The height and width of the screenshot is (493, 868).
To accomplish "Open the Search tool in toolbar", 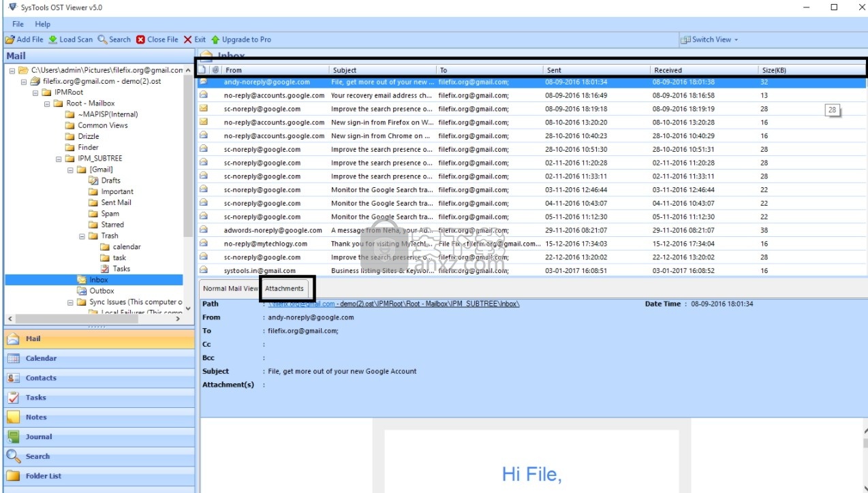I will 114,39.
